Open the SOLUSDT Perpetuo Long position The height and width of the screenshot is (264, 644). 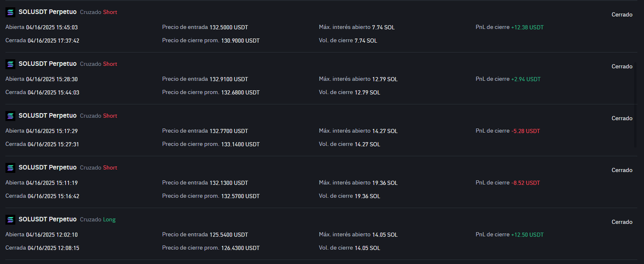pos(48,219)
